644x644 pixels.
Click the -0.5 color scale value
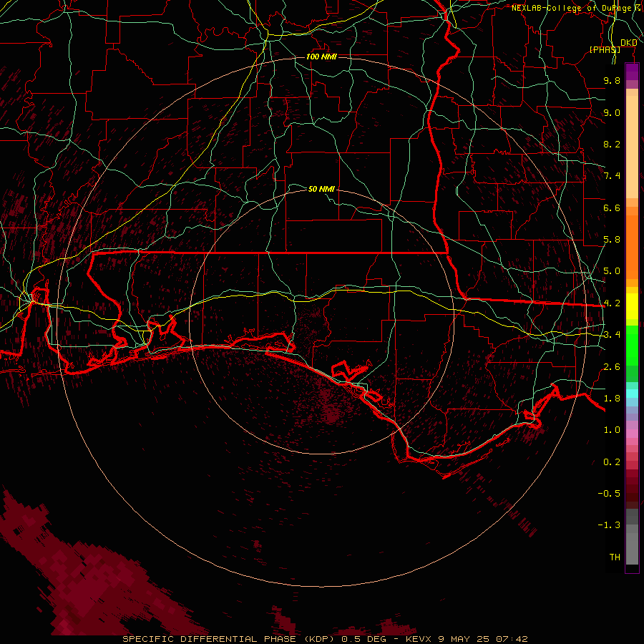(609, 493)
